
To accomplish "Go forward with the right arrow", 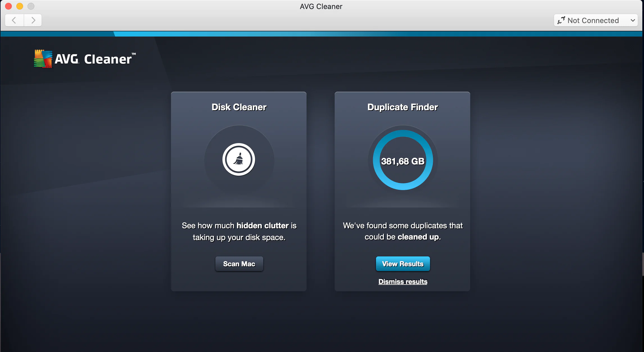I will [x=33, y=20].
